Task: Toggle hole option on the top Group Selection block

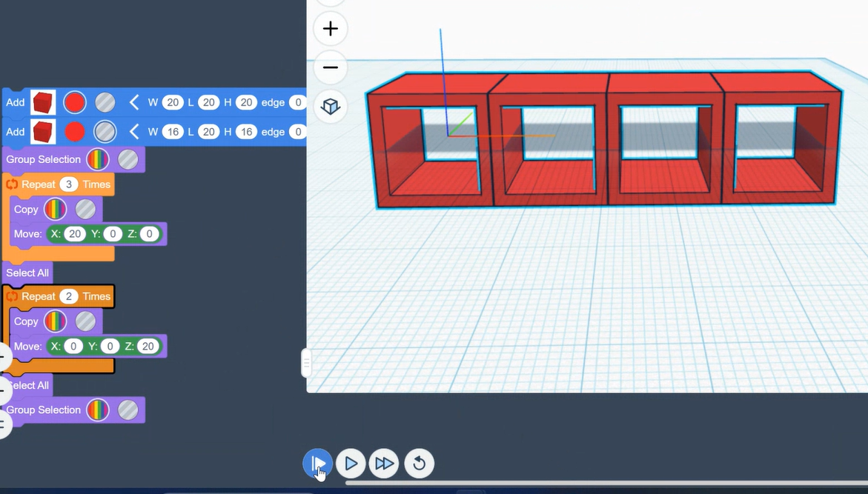Action: tap(128, 159)
